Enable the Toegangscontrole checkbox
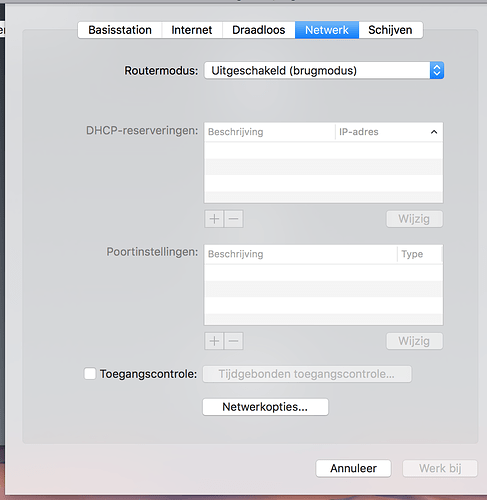 (x=90, y=374)
